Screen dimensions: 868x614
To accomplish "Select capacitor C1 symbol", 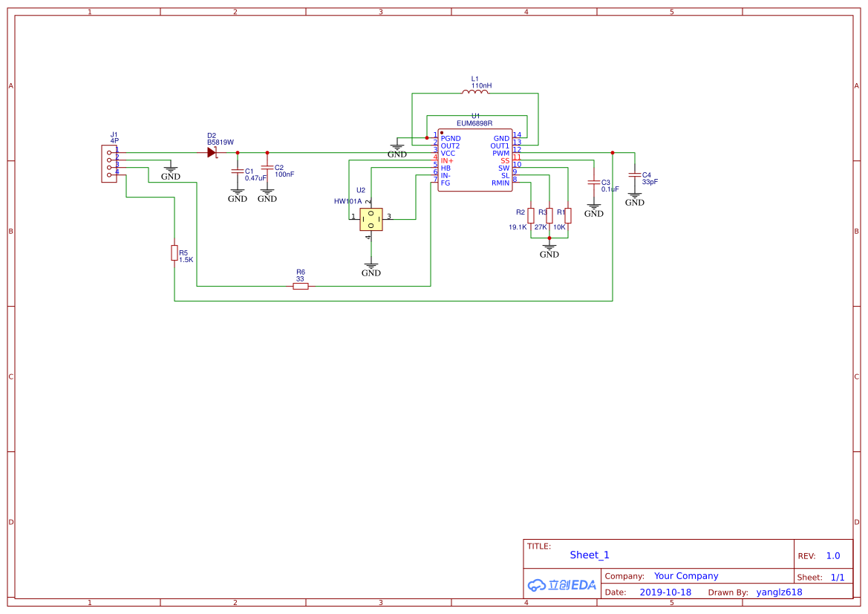I will pyautogui.click(x=238, y=172).
